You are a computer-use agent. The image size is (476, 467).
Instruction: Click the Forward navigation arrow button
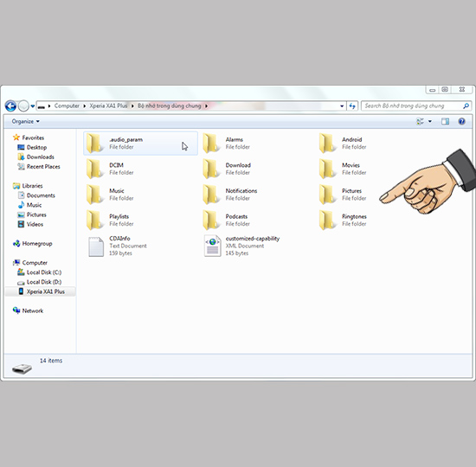click(x=23, y=106)
